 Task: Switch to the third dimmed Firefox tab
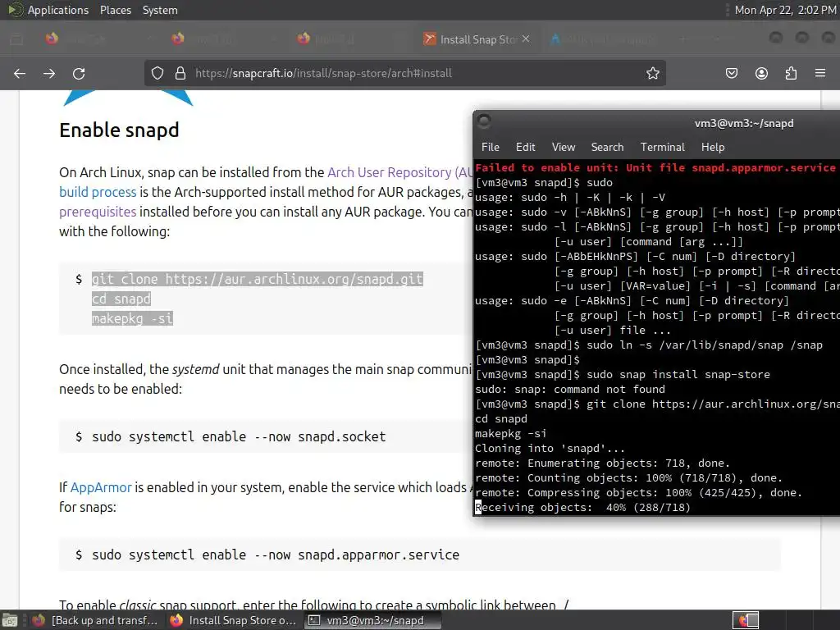(x=351, y=39)
